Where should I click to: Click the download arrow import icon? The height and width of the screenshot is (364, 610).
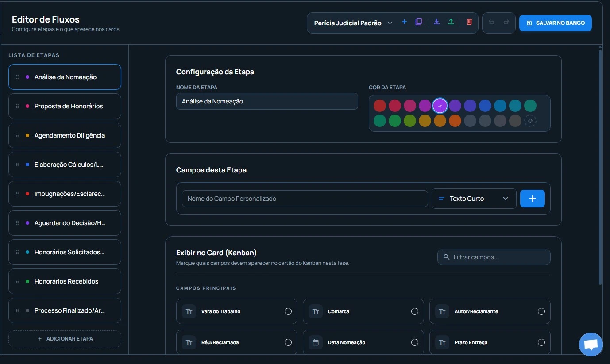pos(436,22)
